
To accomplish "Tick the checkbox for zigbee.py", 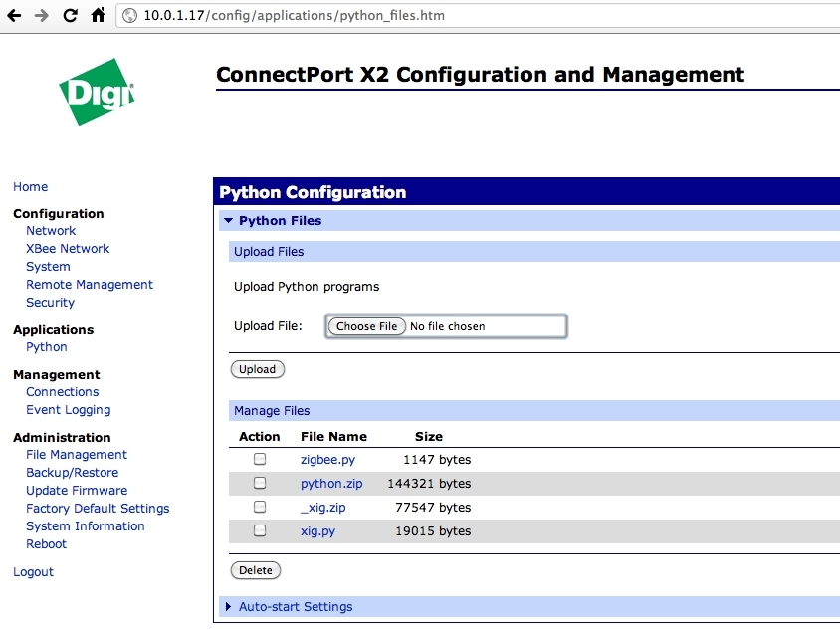I will tap(260, 459).
